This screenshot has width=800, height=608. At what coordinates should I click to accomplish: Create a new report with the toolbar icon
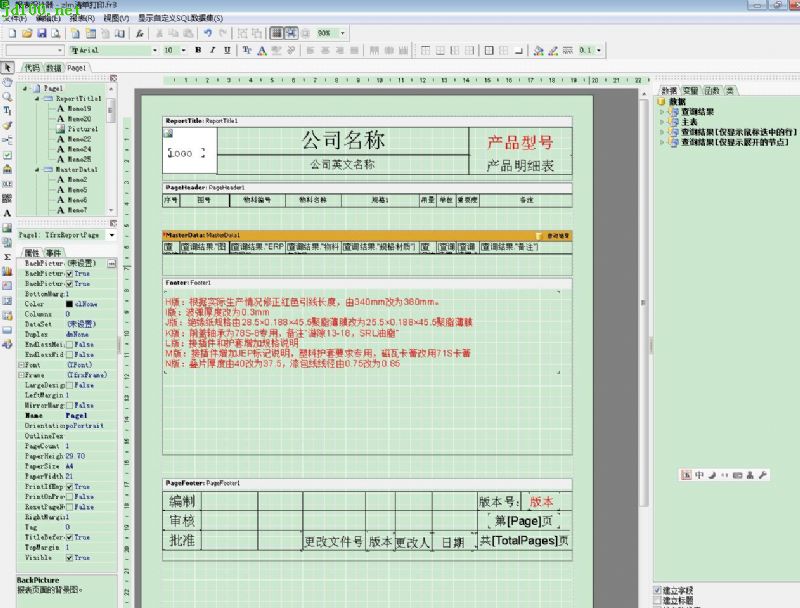pyautogui.click(x=12, y=34)
